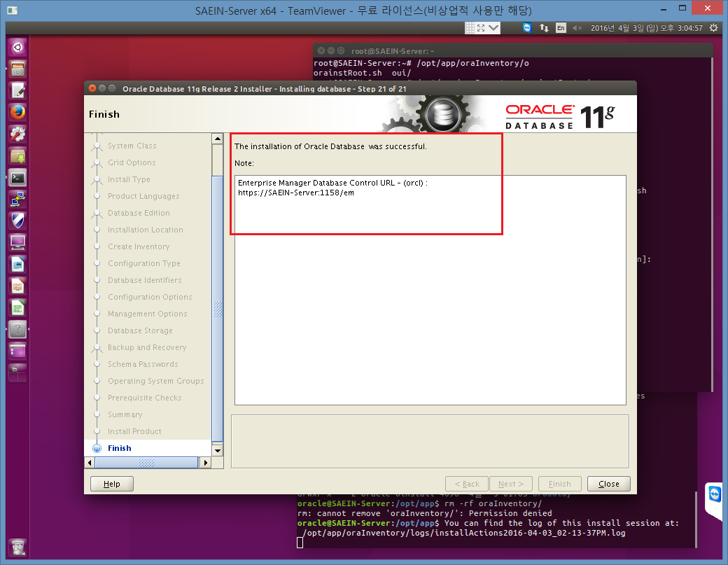Click the greyed Next button

pyautogui.click(x=511, y=484)
